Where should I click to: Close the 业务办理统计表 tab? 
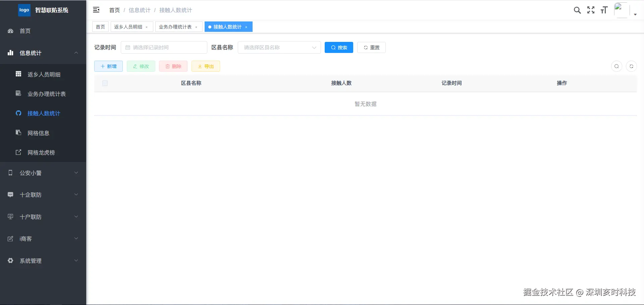pyautogui.click(x=196, y=27)
